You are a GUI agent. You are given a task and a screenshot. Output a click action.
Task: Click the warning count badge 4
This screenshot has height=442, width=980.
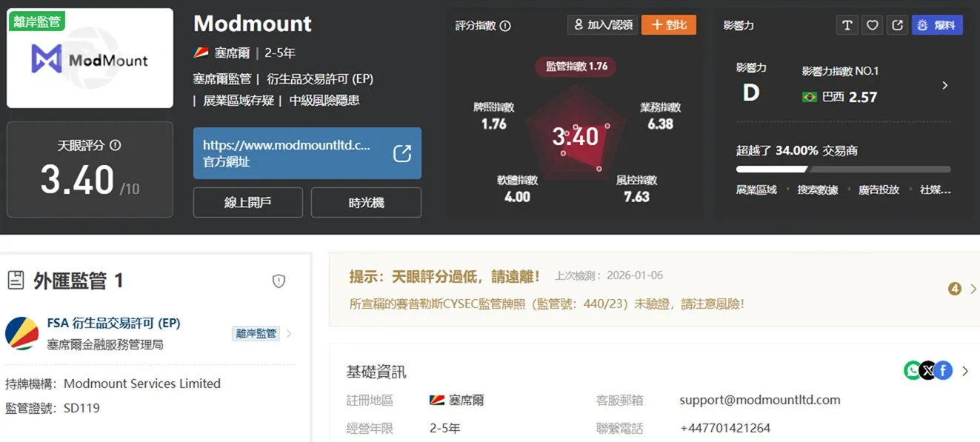(x=955, y=289)
